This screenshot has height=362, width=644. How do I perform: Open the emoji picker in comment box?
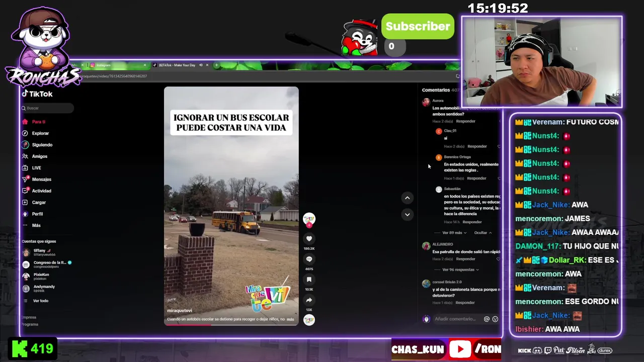pyautogui.click(x=495, y=319)
